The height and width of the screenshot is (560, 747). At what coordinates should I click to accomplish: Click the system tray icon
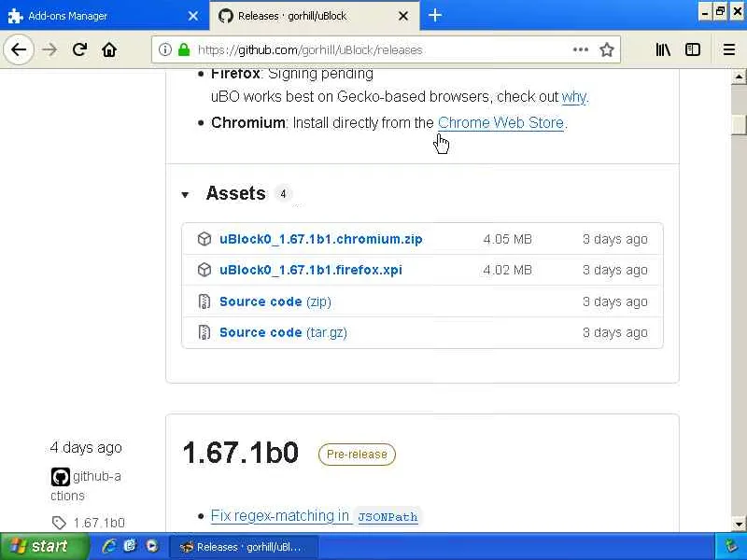[731, 546]
